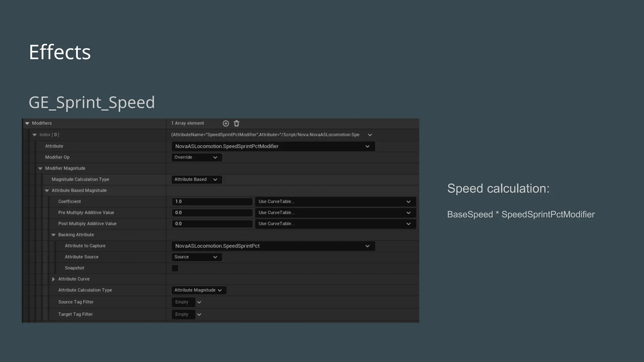Click the Post Multiply Additive Value label
This screenshot has height=362, width=644.
[x=87, y=223]
